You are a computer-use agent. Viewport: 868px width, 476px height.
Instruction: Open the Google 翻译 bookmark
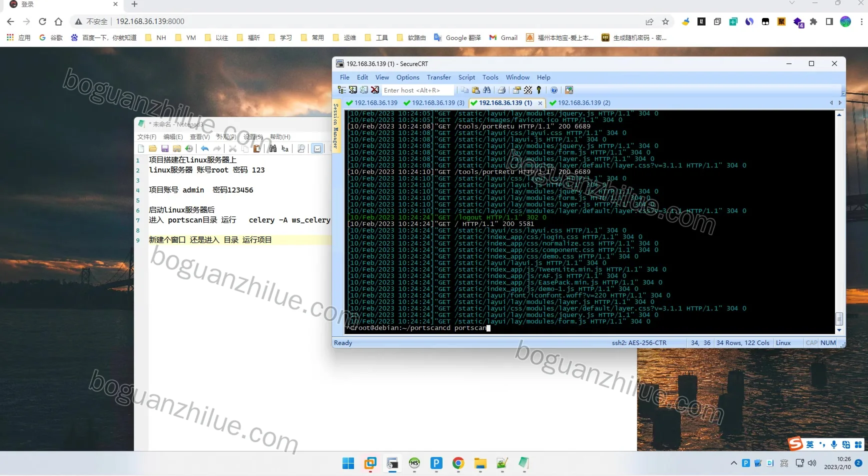pos(457,37)
